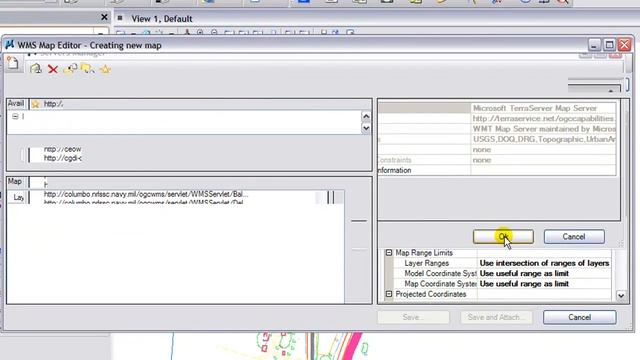
Task: Collapse the Map Range Limits group
Action: [x=389, y=253]
